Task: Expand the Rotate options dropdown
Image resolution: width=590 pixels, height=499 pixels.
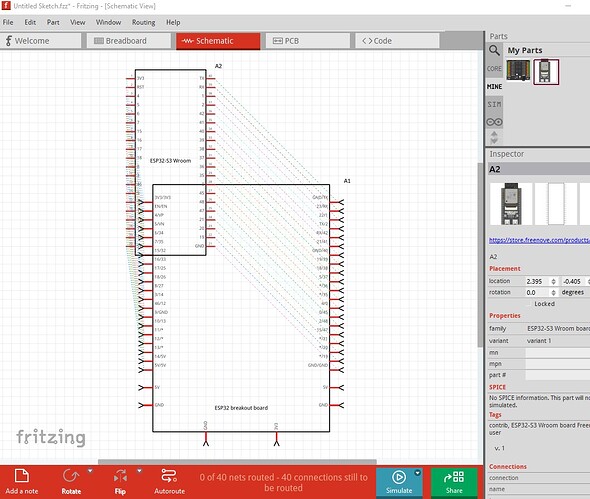Action: [90, 471]
